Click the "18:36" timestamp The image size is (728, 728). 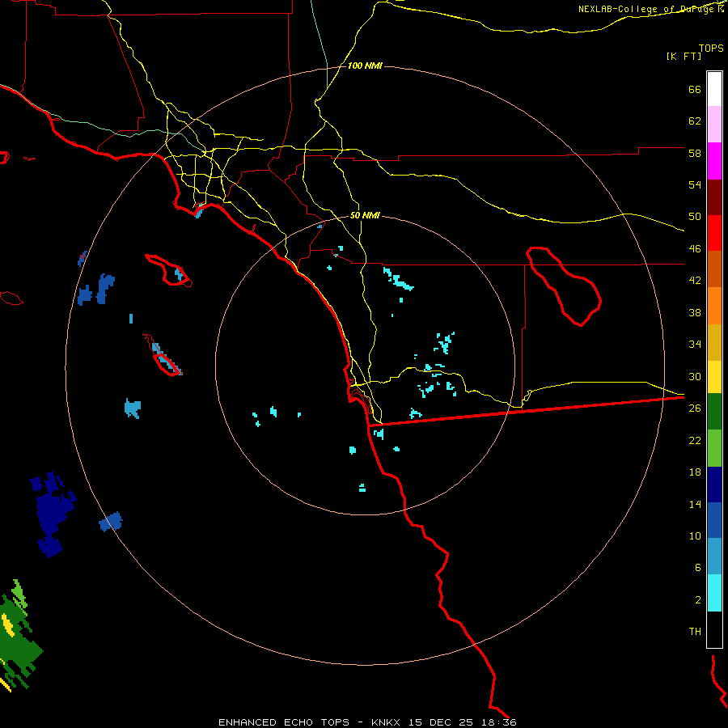(498, 722)
